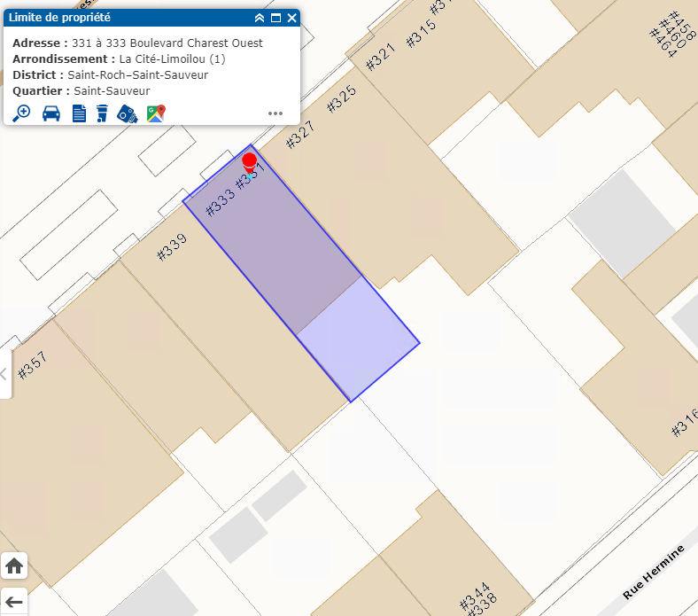The width and height of the screenshot is (698, 616).
Task: Click the District Saint-Roch–Saint-Sauveur text
Action: click(111, 74)
